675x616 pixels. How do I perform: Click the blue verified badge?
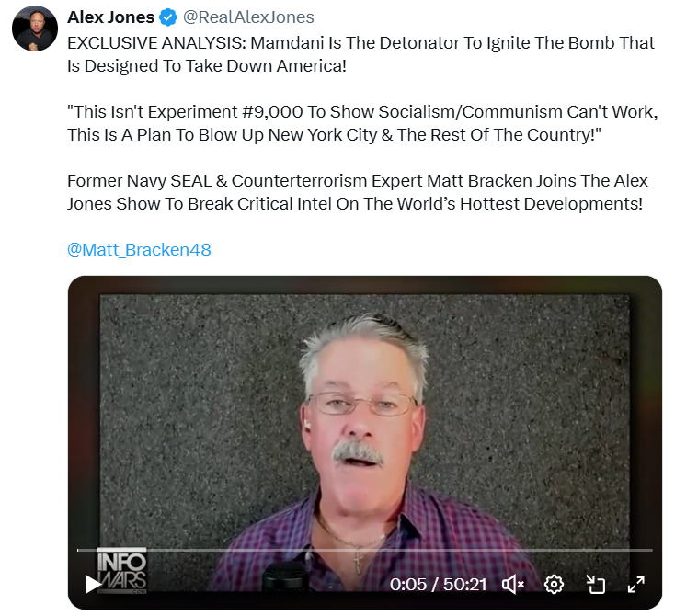(x=168, y=17)
